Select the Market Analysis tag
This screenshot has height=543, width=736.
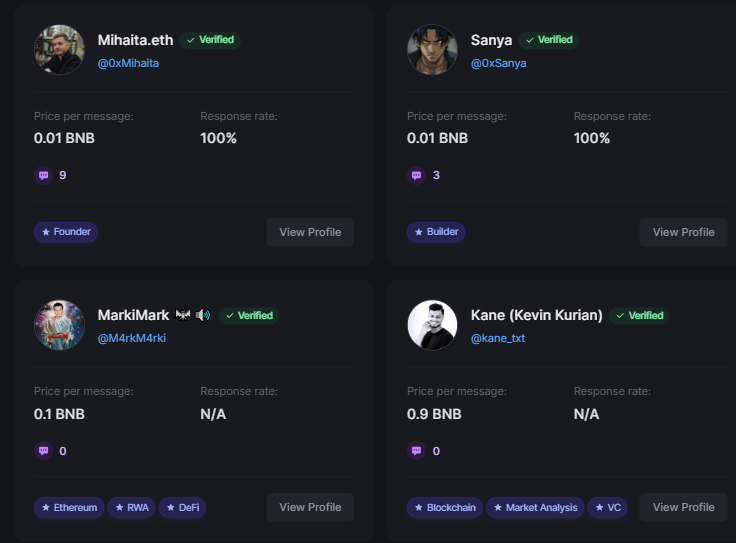pyautogui.click(x=535, y=507)
